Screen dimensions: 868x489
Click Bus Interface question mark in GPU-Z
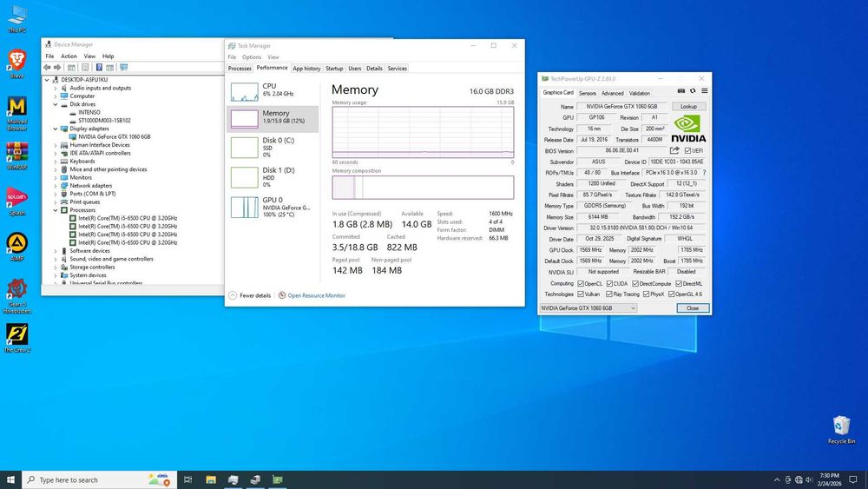pyautogui.click(x=704, y=173)
